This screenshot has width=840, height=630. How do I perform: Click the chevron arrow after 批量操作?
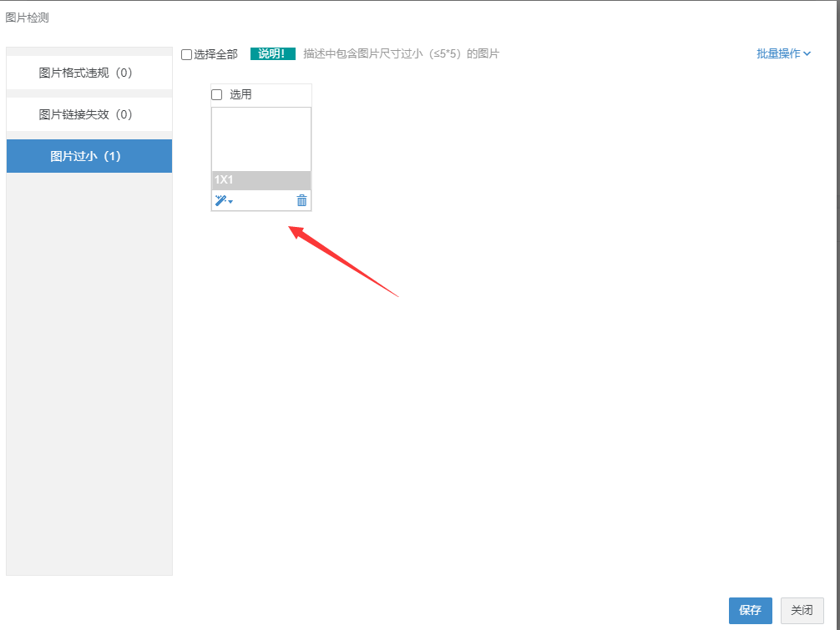(807, 53)
